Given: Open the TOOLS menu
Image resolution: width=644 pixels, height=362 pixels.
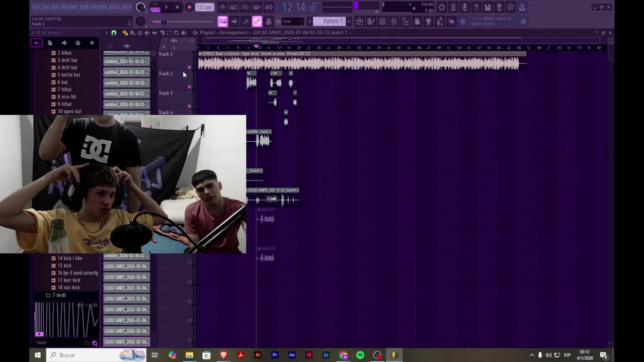Looking at the screenshot, I should point(114,7).
